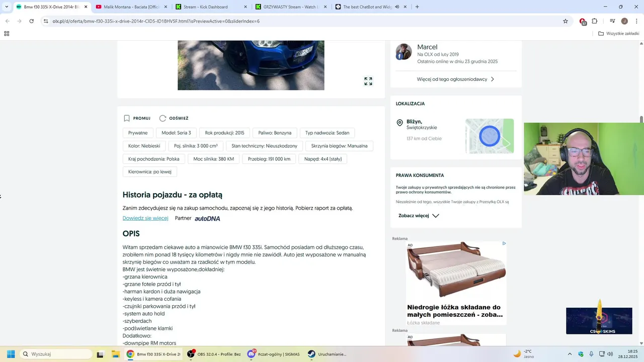The image size is (644, 362).
Task: Click Poj. silnika: 3 000 cm³ tag
Action: (x=196, y=146)
